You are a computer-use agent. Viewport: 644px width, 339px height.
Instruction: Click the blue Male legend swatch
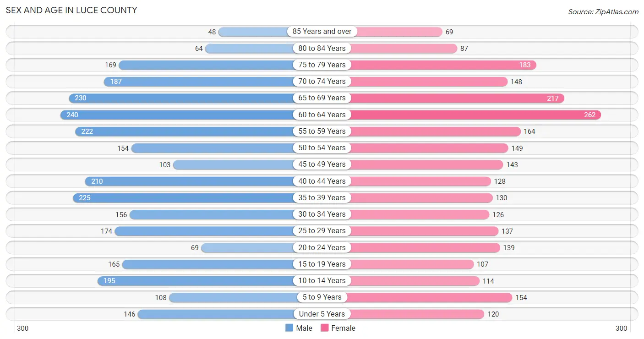coord(289,328)
